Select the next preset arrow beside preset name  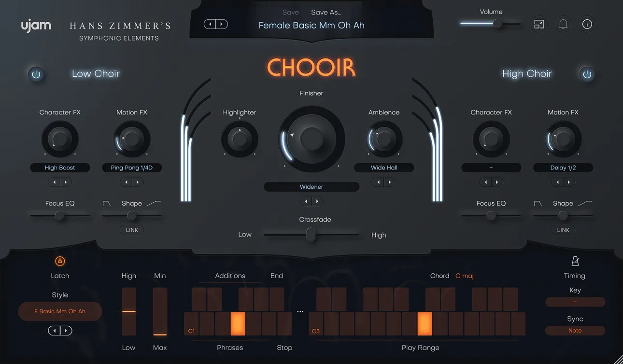point(222,24)
